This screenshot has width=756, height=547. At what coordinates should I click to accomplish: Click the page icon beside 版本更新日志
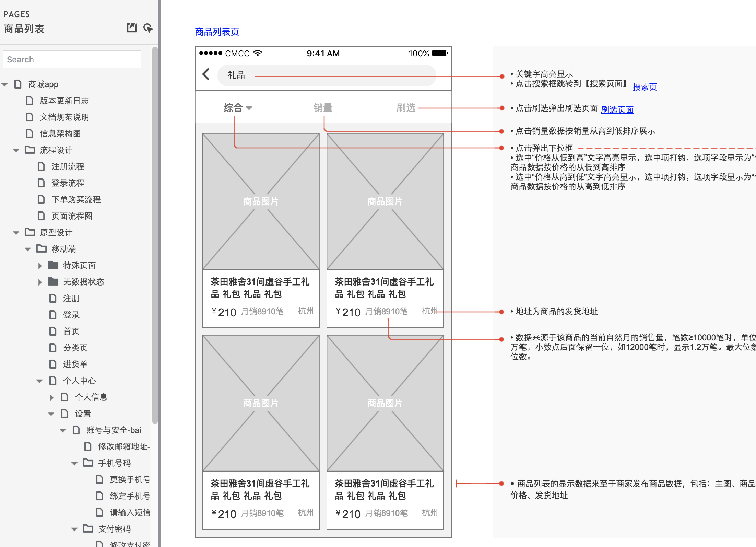coord(30,101)
